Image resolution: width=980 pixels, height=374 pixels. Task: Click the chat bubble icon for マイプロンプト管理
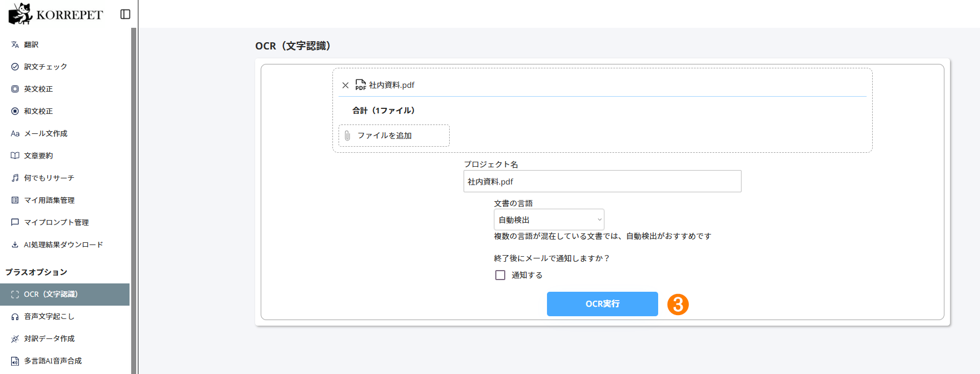(15, 222)
